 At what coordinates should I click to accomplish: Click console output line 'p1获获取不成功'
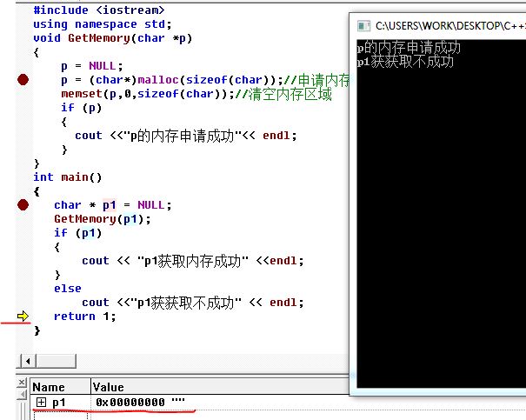point(405,62)
